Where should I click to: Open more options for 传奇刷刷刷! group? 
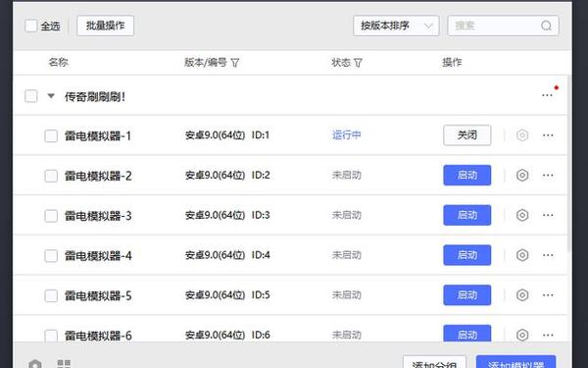click(x=547, y=95)
